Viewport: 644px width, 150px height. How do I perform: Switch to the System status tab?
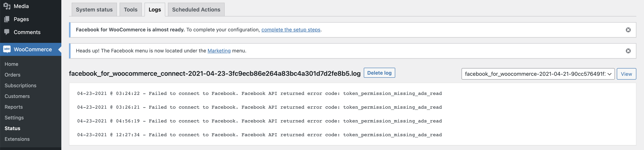[94, 10]
